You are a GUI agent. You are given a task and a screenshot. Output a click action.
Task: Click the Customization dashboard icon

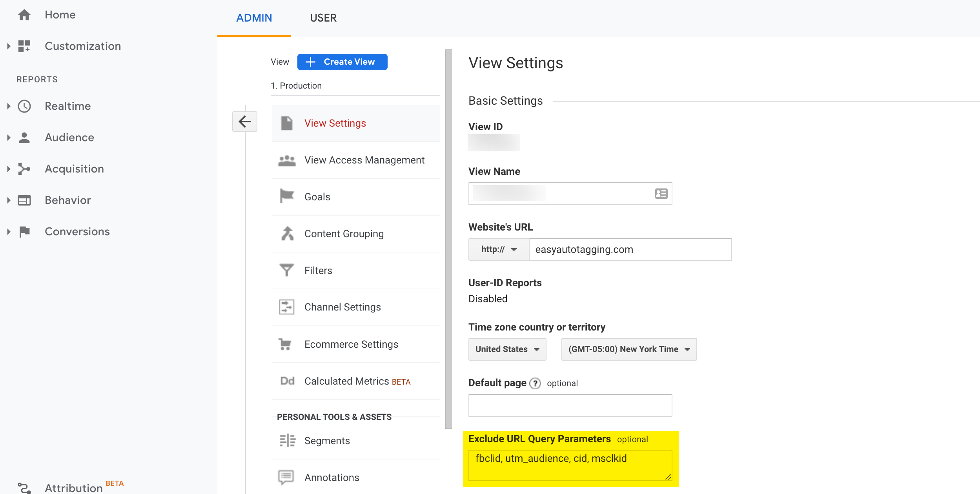[x=24, y=46]
